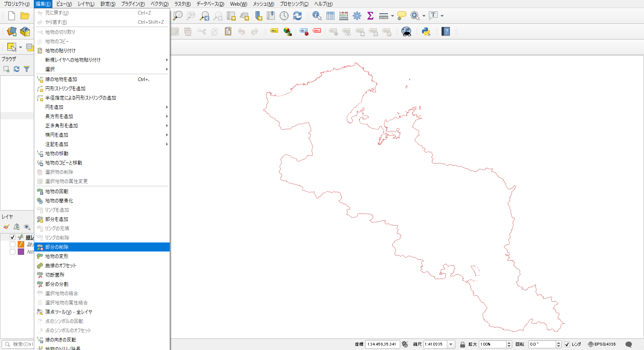Screen dimensions: 644x350
Task: Open the Statistical Summary sigma icon
Action: (x=370, y=16)
